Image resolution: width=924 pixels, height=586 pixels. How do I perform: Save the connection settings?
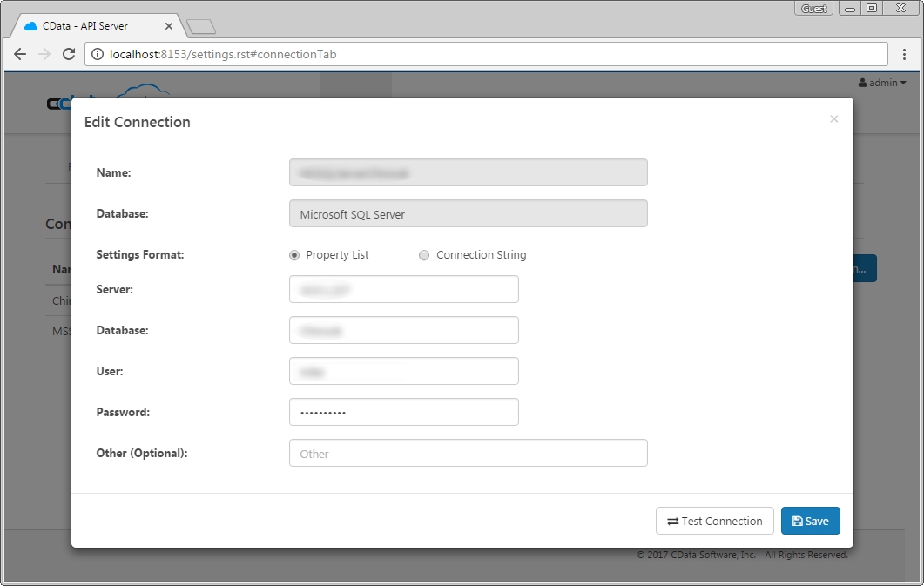pyautogui.click(x=810, y=521)
